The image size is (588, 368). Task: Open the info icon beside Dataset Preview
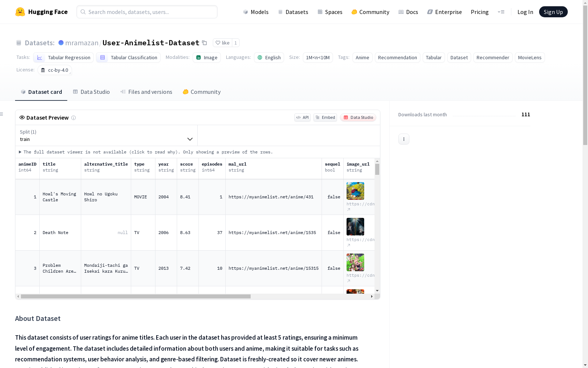[x=73, y=118]
